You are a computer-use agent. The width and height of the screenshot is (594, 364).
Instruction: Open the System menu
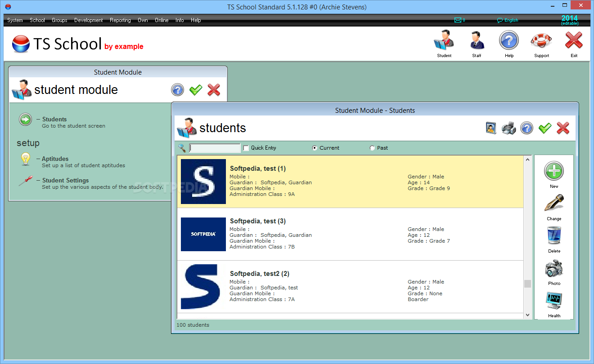tap(15, 20)
